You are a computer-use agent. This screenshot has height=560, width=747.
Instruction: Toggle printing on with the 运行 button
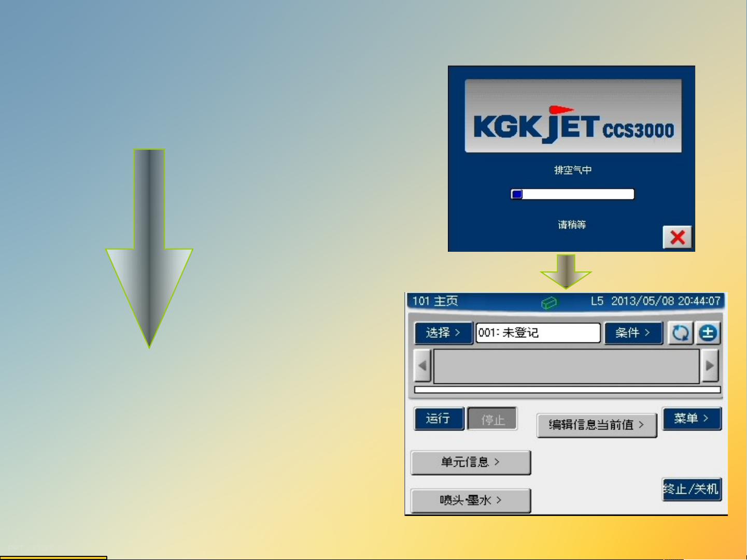439,419
